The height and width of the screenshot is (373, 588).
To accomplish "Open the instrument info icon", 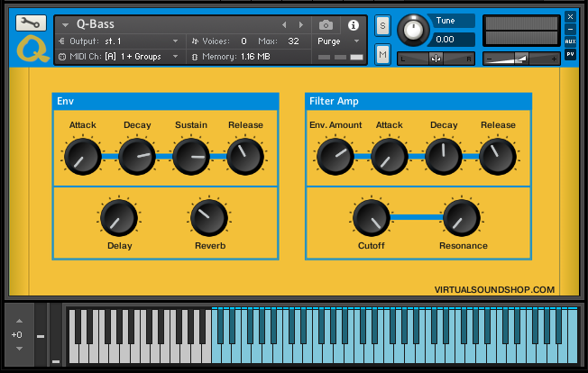I will point(353,24).
